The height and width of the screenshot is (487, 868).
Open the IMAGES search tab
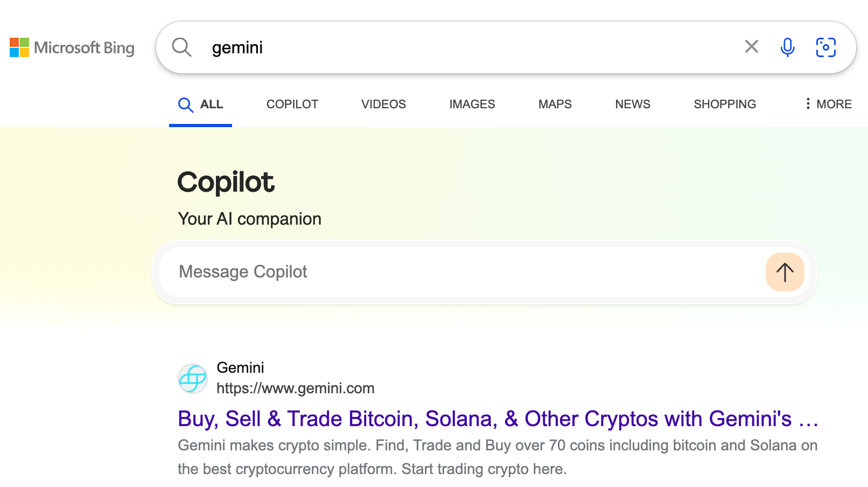tap(472, 104)
